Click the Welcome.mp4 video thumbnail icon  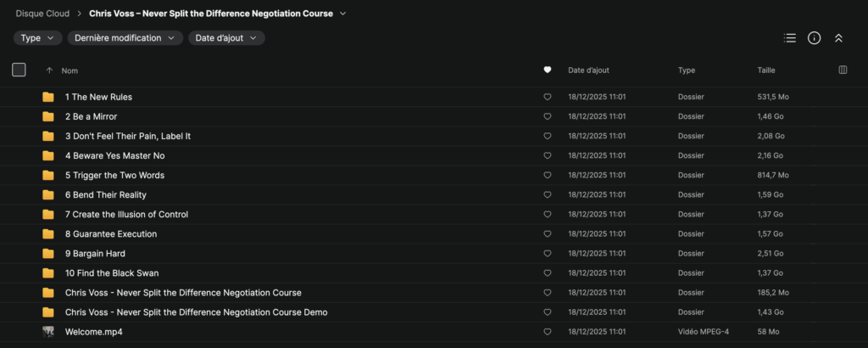click(48, 332)
